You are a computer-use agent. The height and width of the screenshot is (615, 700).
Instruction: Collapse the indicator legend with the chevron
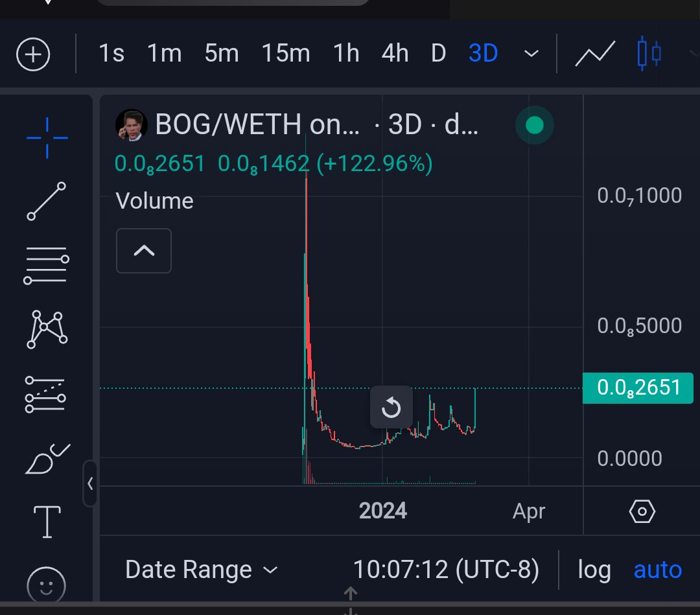(144, 251)
